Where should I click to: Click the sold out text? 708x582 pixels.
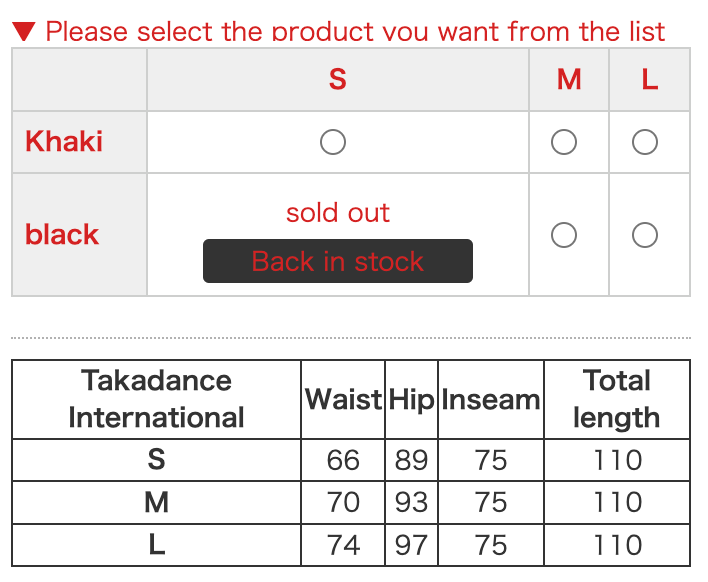click(x=338, y=213)
